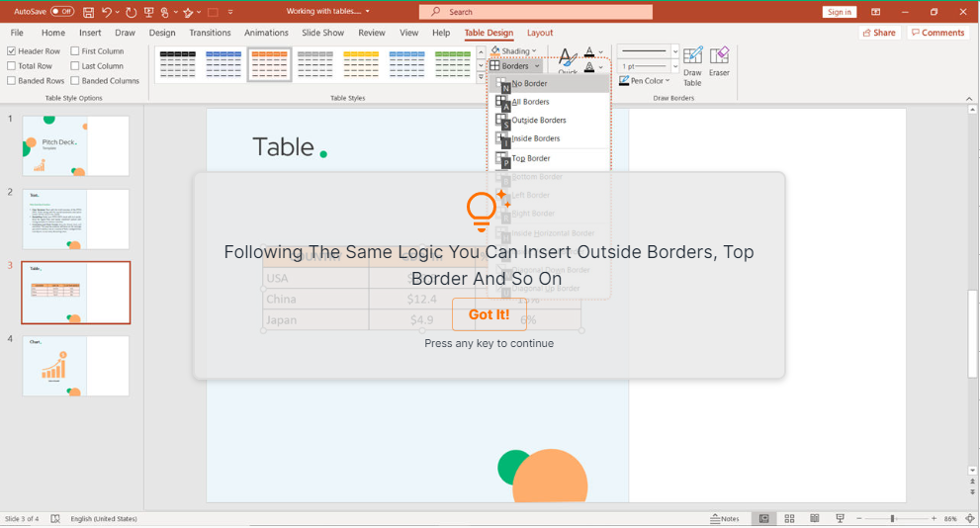Switch to Reading View icon
This screenshot has height=528, width=980.
coord(815,519)
